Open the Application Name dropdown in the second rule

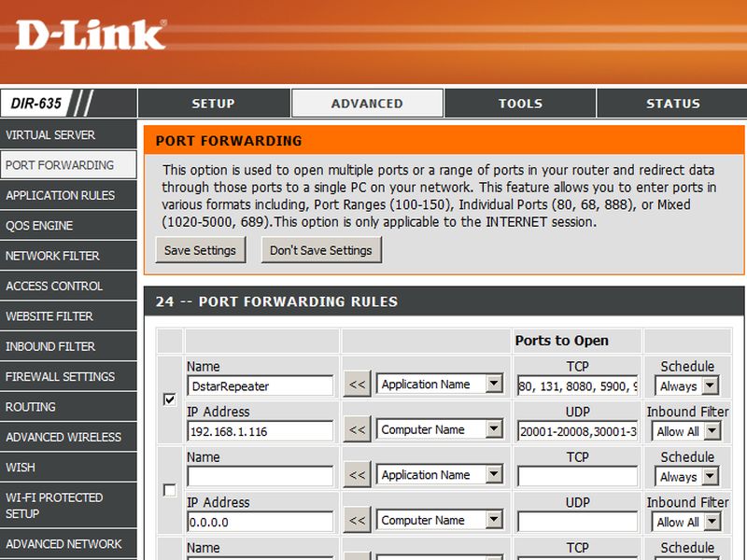(440, 475)
